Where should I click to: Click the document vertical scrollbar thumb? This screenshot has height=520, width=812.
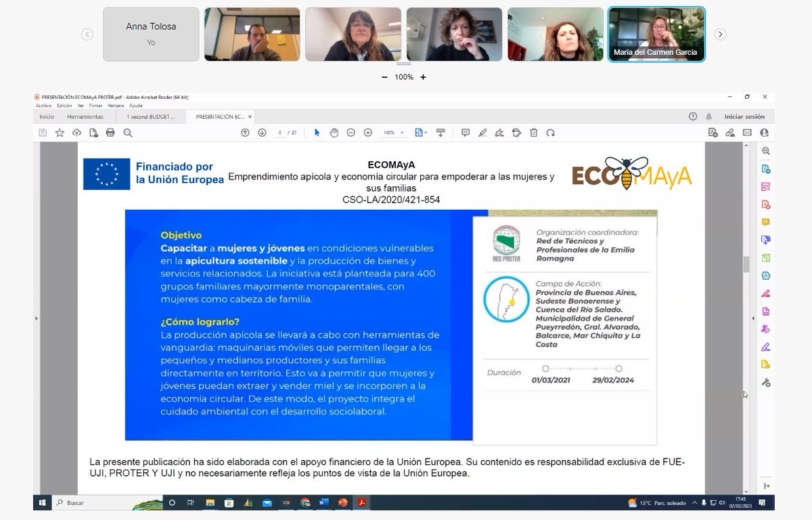pyautogui.click(x=747, y=264)
